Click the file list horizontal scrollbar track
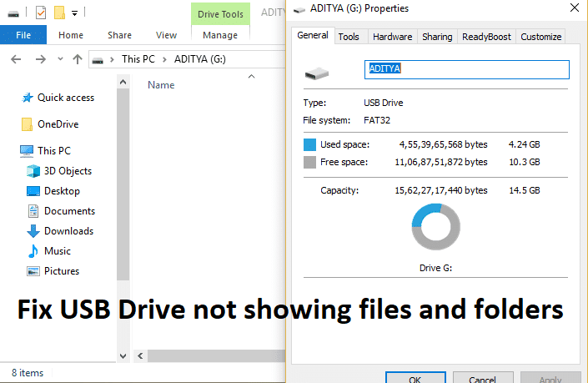Image resolution: width=588 pixels, height=383 pixels. [216, 355]
